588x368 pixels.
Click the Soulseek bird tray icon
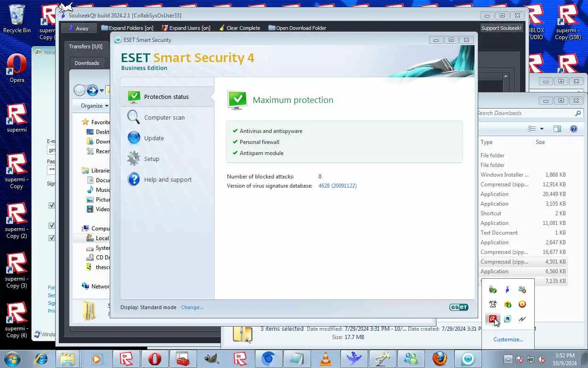(x=507, y=289)
